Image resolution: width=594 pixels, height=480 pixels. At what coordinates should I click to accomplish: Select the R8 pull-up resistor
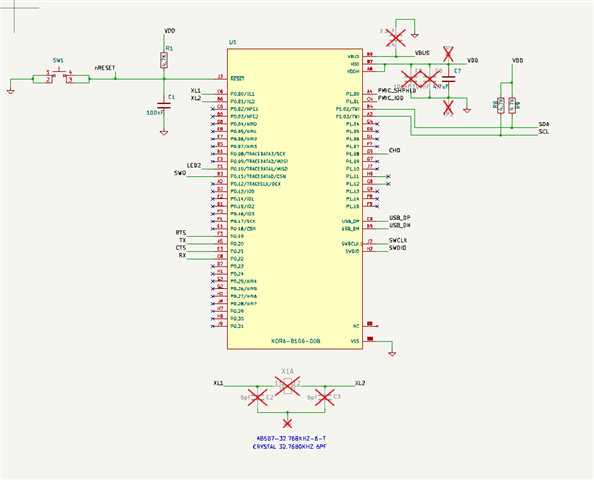[x=500, y=105]
